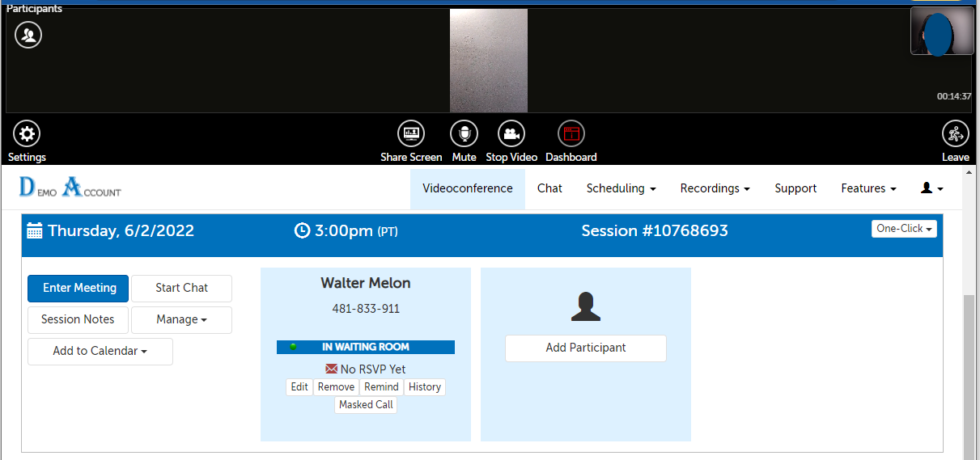This screenshot has height=460, width=980.
Task: Click the Add Participant button
Action: tap(585, 348)
